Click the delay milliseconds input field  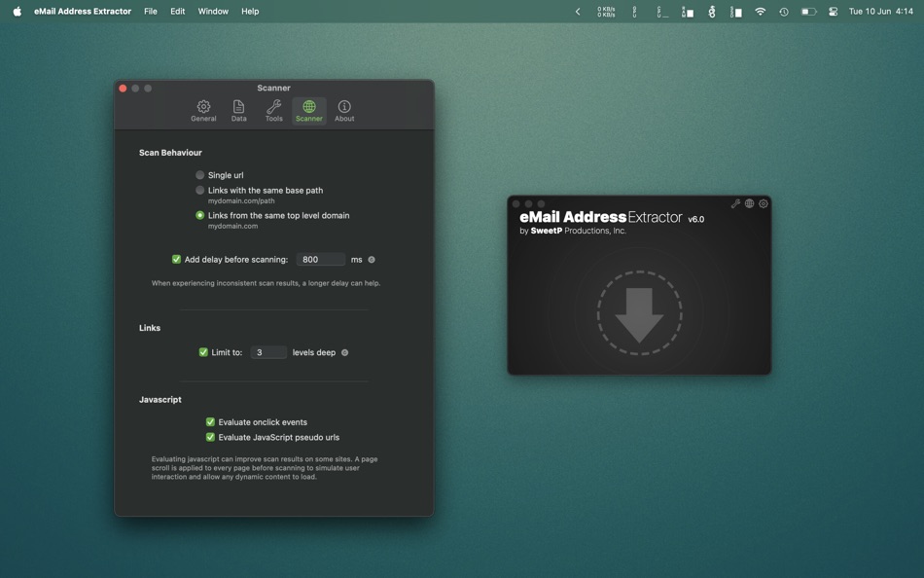click(321, 260)
